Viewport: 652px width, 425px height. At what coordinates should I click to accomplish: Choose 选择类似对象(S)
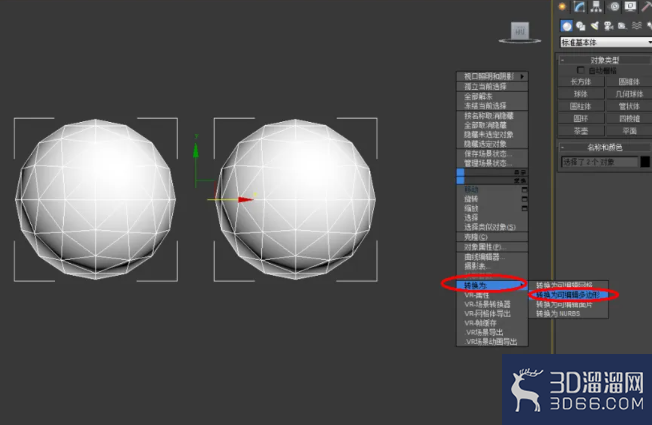click(492, 227)
